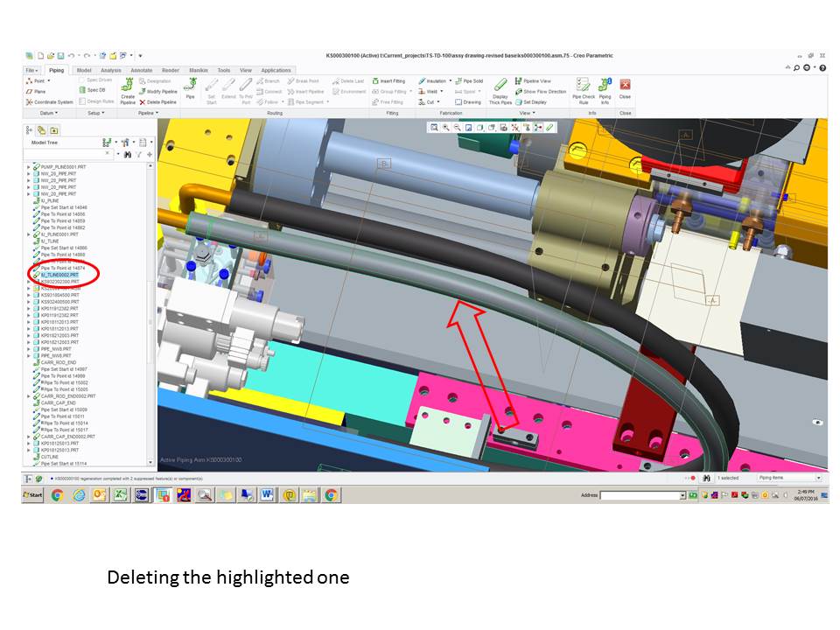Select the Pipe routing tool

[x=190, y=89]
